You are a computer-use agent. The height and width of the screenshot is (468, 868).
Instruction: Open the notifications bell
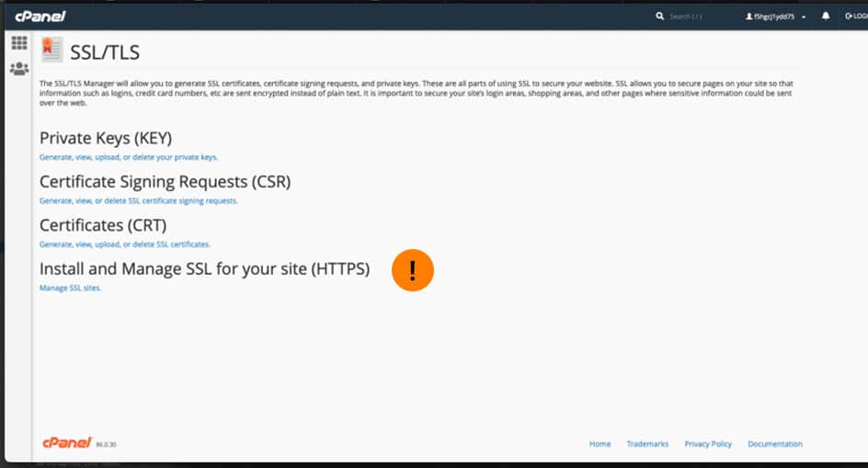click(x=826, y=16)
